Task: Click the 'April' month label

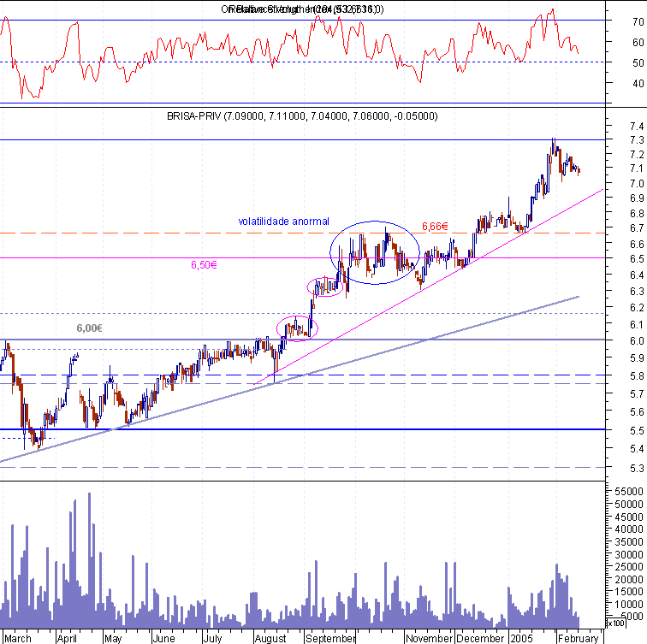Action: (x=67, y=638)
